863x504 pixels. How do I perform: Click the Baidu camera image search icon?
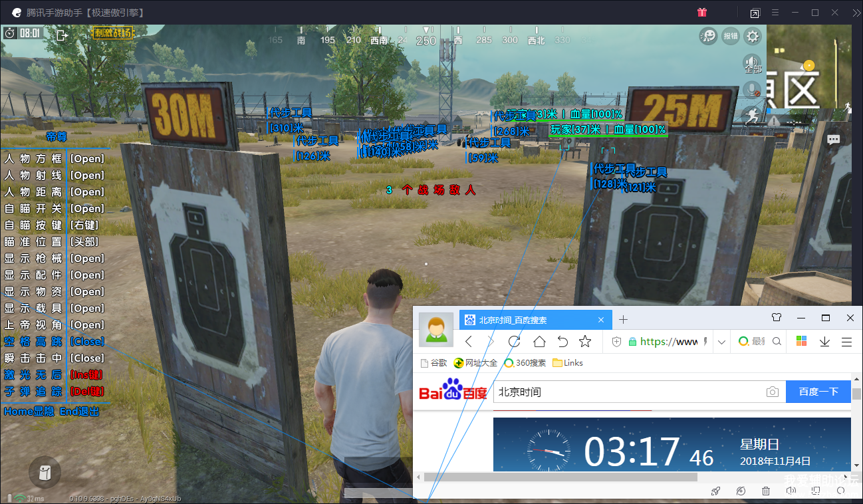click(772, 392)
